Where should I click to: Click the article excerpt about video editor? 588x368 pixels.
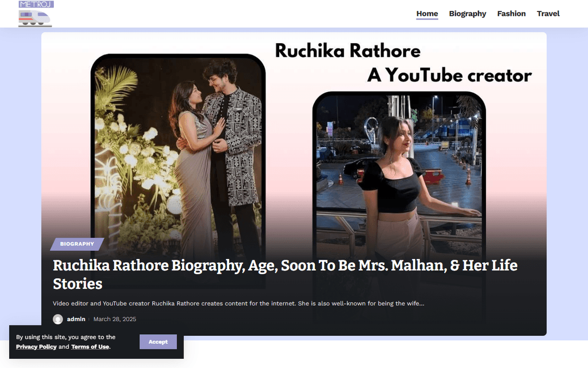click(x=238, y=304)
